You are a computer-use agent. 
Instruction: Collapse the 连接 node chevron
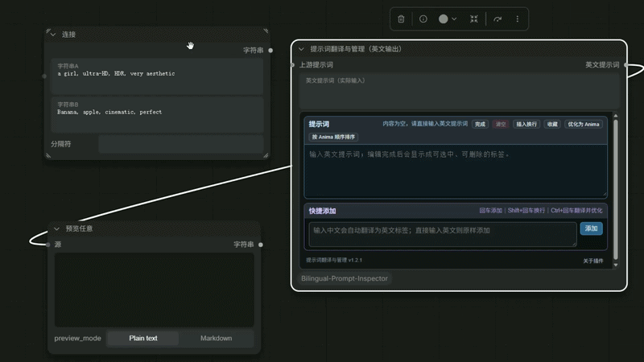point(53,35)
